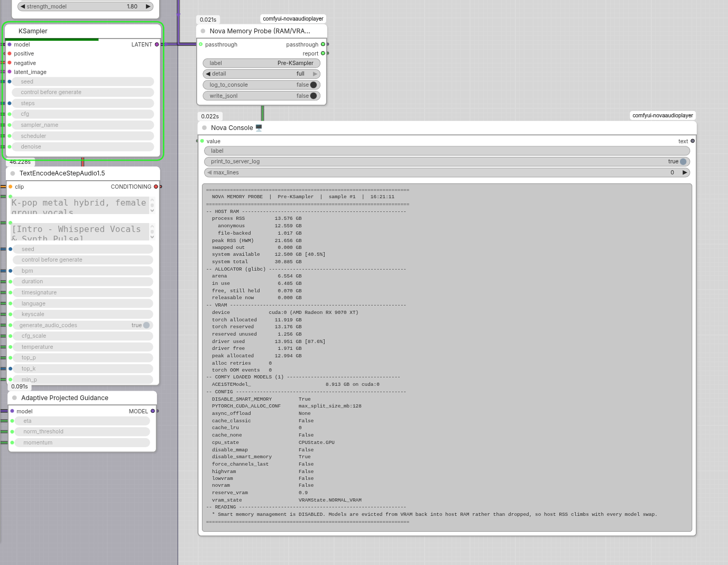The image size is (728, 565).
Task: Open the KSampler scheduler combo
Action: tap(83, 136)
